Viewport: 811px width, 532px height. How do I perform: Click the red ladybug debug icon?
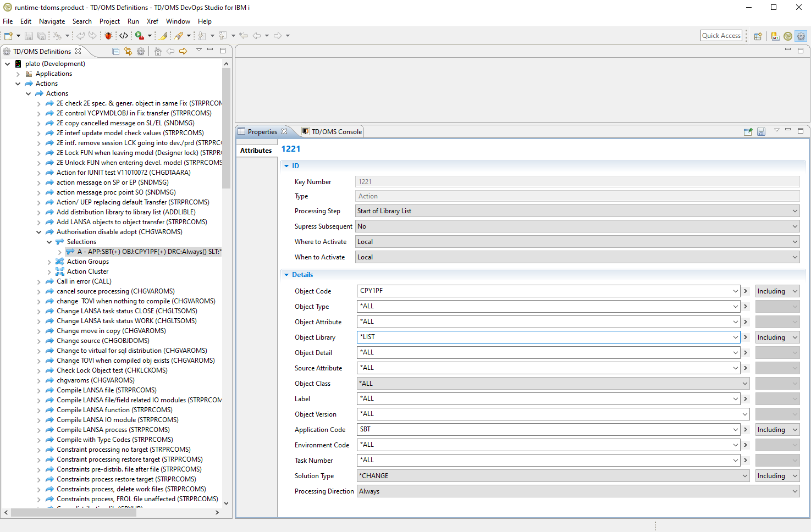pyautogui.click(x=108, y=36)
